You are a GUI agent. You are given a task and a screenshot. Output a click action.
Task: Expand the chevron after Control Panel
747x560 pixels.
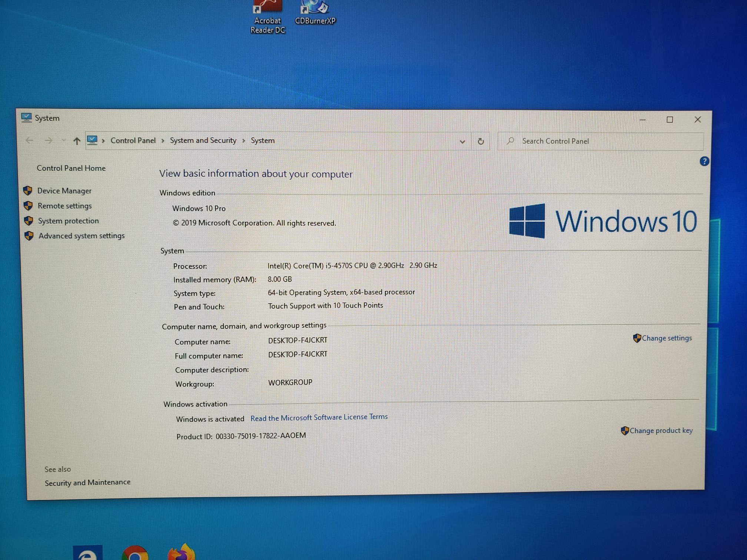pyautogui.click(x=163, y=141)
